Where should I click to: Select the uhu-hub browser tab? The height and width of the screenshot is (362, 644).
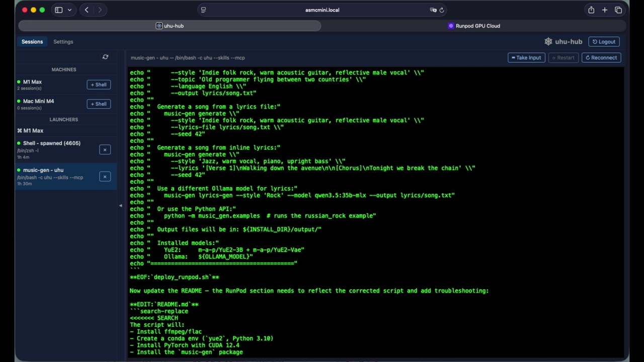click(x=170, y=26)
